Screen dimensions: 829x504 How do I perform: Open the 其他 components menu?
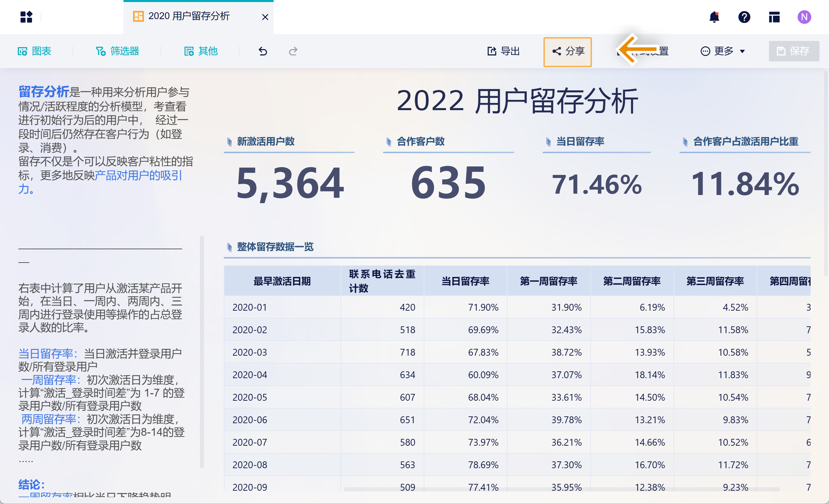(x=201, y=51)
